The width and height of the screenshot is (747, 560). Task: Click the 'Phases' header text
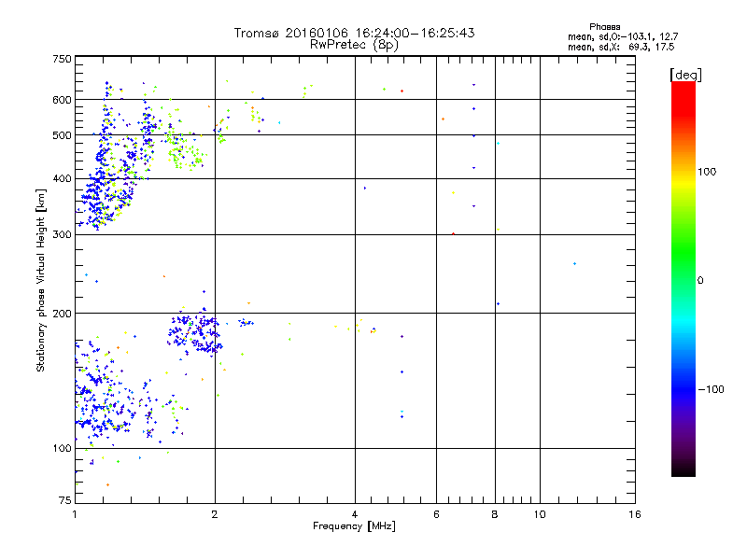[604, 27]
